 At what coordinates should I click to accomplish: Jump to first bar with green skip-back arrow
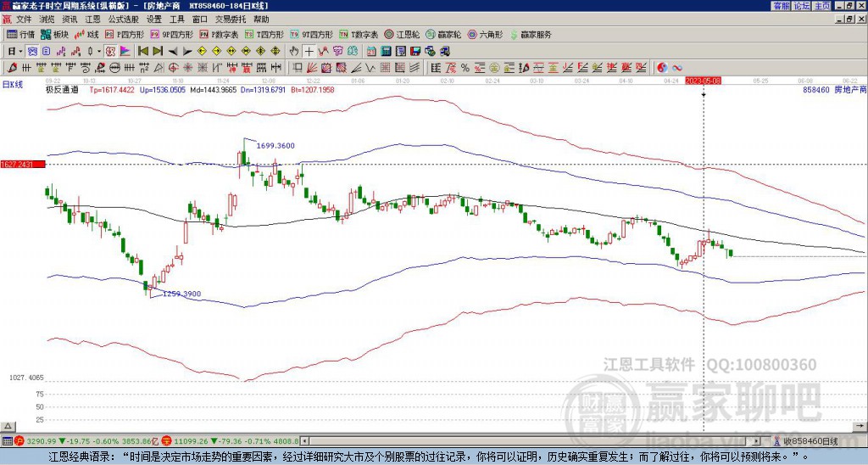pos(142,52)
